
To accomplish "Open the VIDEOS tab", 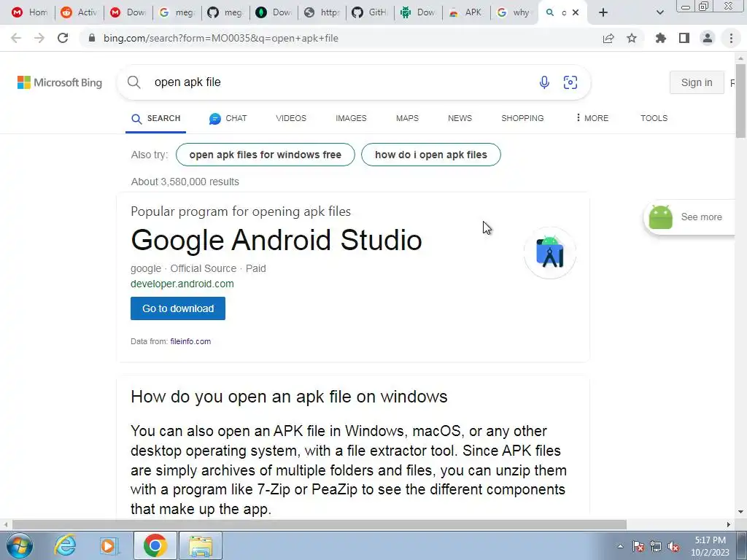I will point(290,118).
